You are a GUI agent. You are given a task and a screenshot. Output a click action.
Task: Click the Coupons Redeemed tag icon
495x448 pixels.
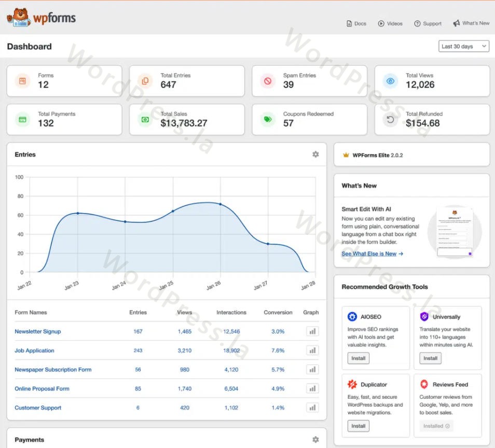point(268,120)
